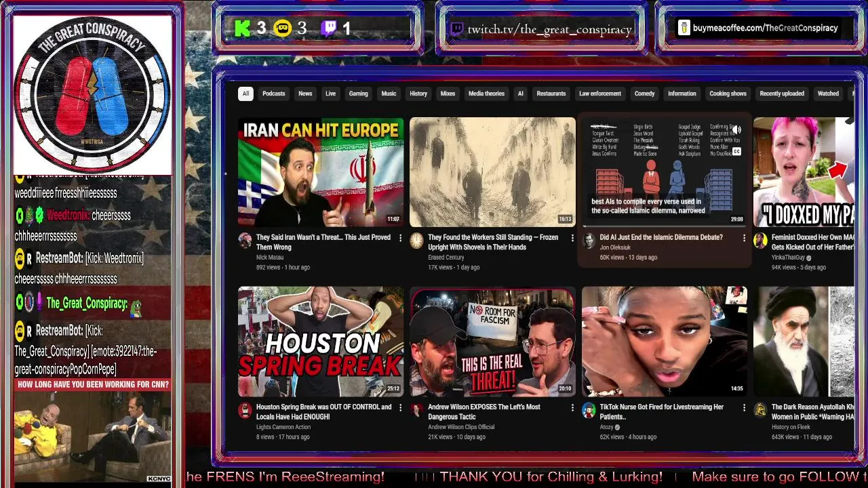This screenshot has width=868, height=488.
Task: Click Weedtronix username in chat
Action: (68, 216)
